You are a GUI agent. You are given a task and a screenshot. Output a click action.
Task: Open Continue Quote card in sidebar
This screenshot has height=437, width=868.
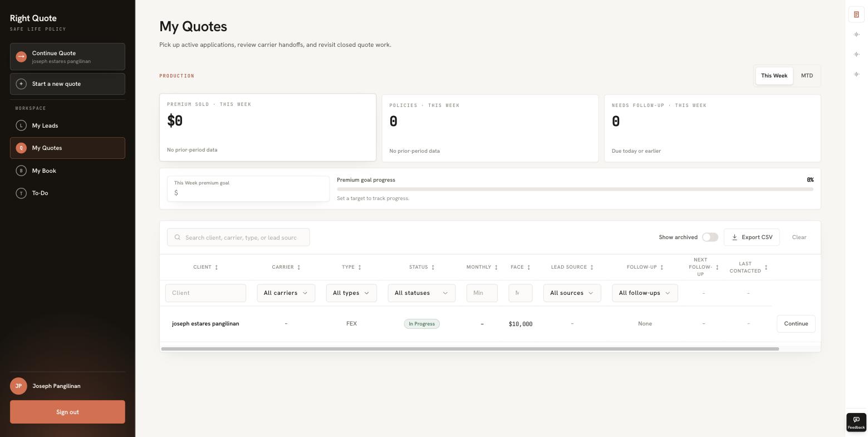[67, 57]
